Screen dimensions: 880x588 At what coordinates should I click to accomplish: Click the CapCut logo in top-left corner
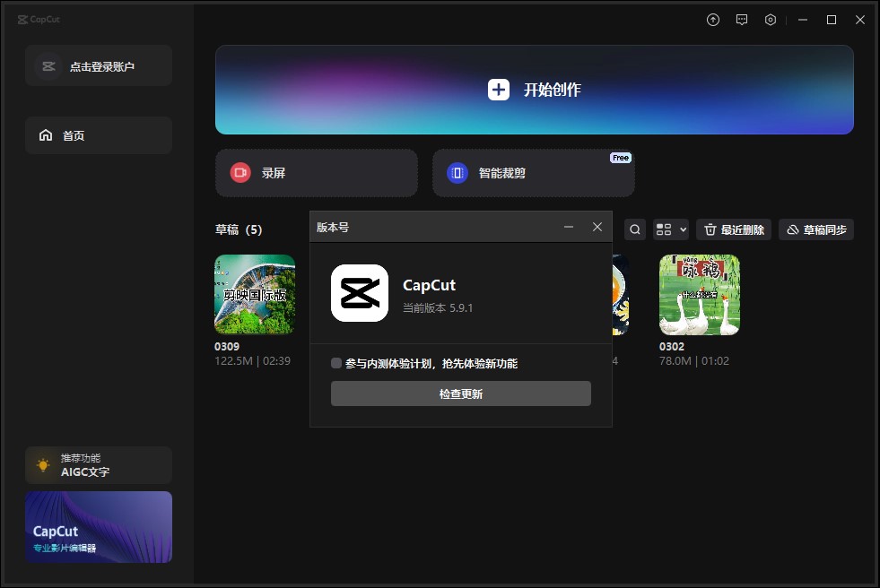pyautogui.click(x=39, y=20)
